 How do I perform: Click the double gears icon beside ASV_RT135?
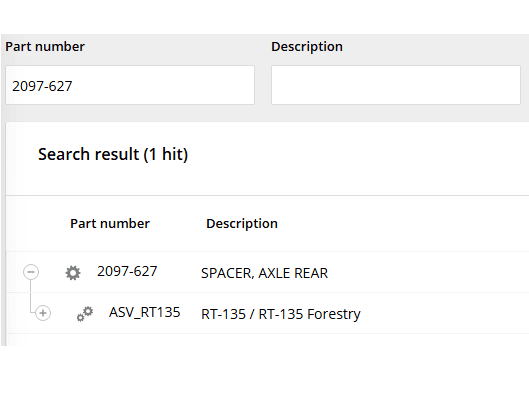[85, 314]
